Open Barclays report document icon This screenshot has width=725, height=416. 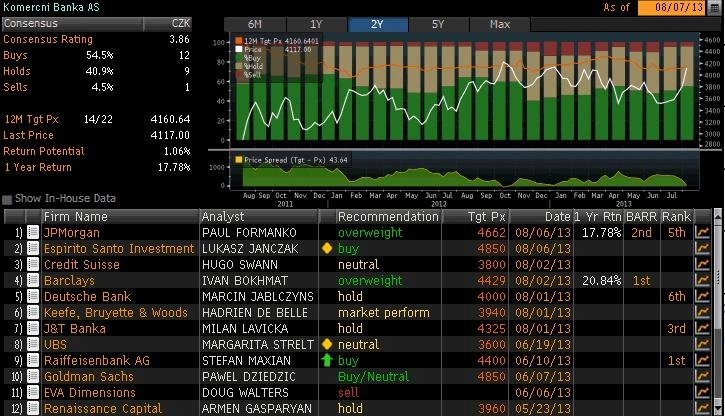tap(33, 281)
